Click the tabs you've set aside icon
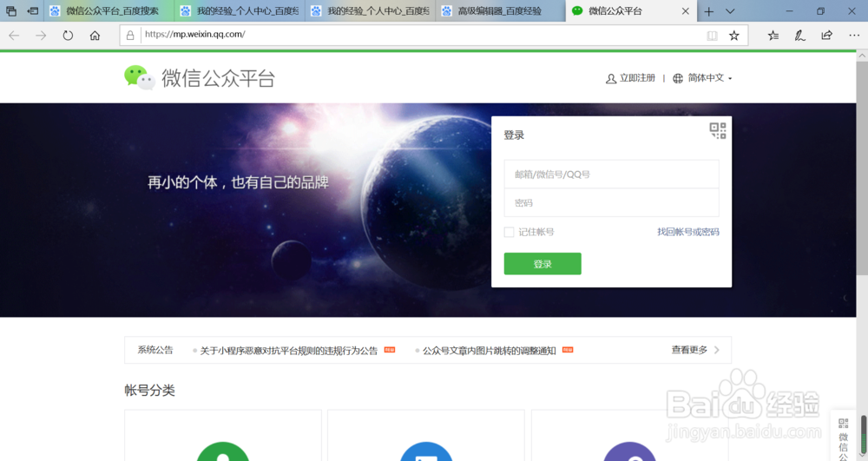Image resolution: width=868 pixels, height=461 pixels. coord(11,10)
